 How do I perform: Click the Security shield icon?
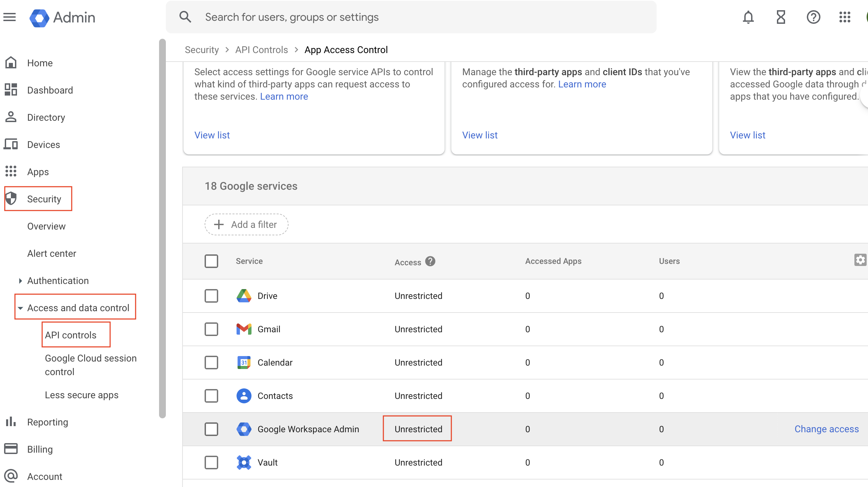click(11, 199)
